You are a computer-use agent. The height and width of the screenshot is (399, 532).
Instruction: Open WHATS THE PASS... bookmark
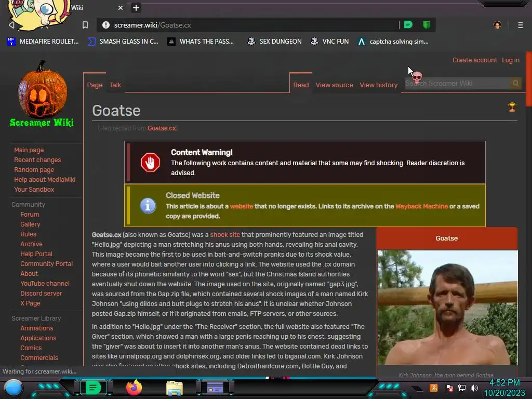tap(201, 42)
